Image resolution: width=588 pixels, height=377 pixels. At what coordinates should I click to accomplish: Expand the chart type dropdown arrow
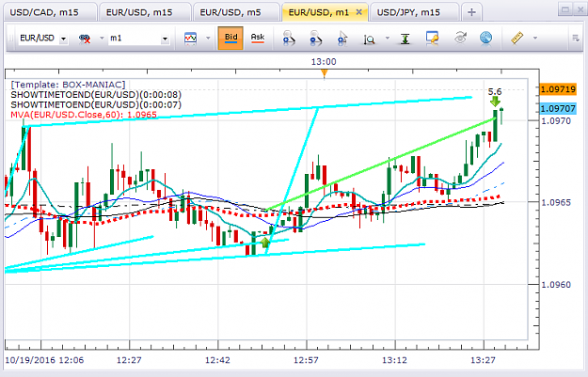coord(208,39)
